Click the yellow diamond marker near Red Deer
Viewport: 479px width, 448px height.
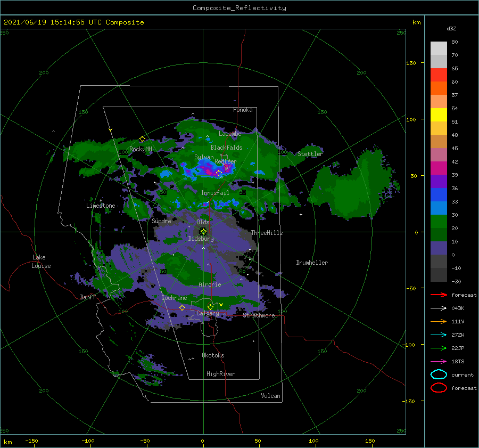(x=219, y=173)
